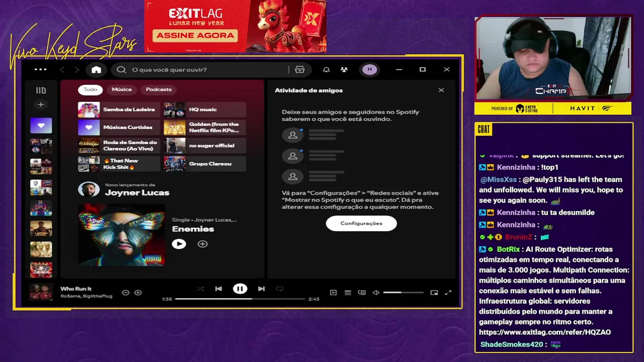The image size is (644, 362).
Task: Add Who Run It to playlist via plus icon
Action: 138,293
